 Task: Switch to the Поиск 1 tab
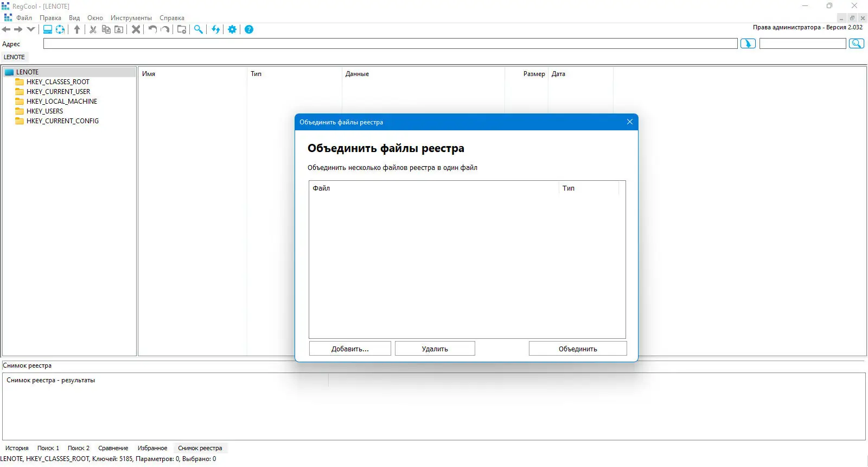(48, 448)
